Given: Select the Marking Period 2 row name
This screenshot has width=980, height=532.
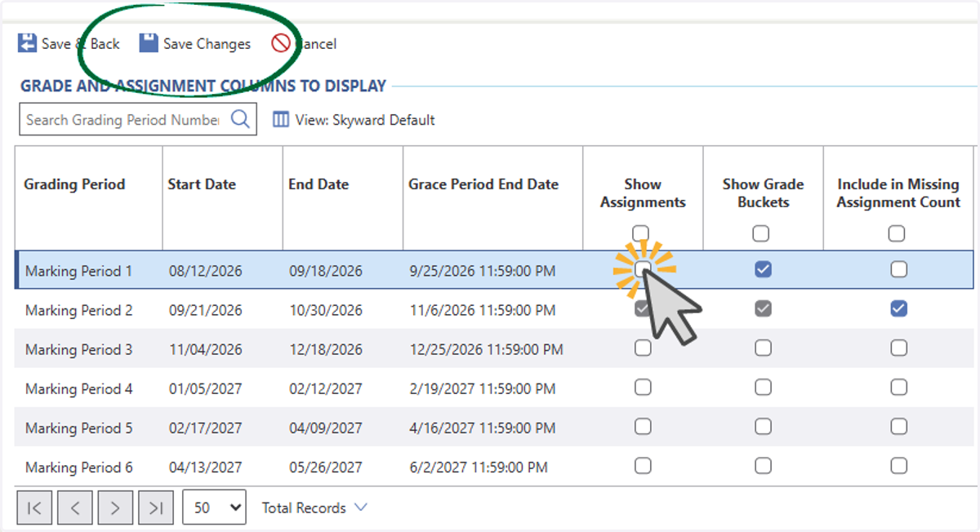Looking at the screenshot, I should click(x=78, y=310).
